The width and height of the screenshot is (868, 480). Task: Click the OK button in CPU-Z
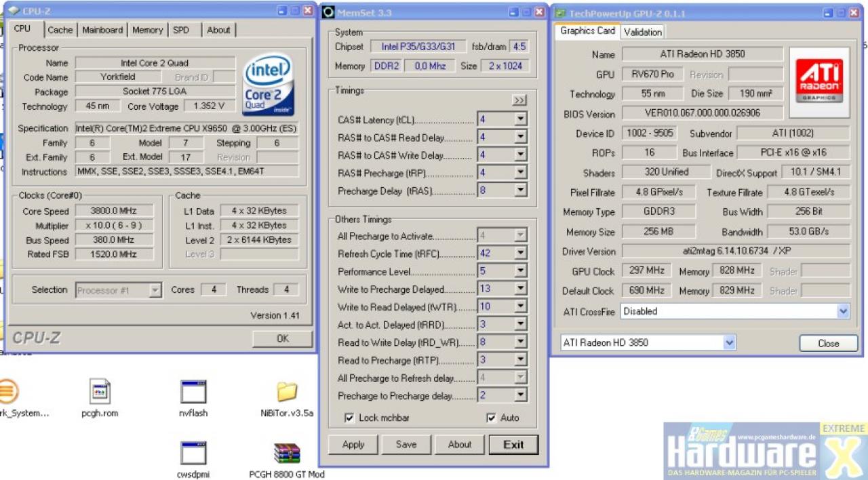282,338
